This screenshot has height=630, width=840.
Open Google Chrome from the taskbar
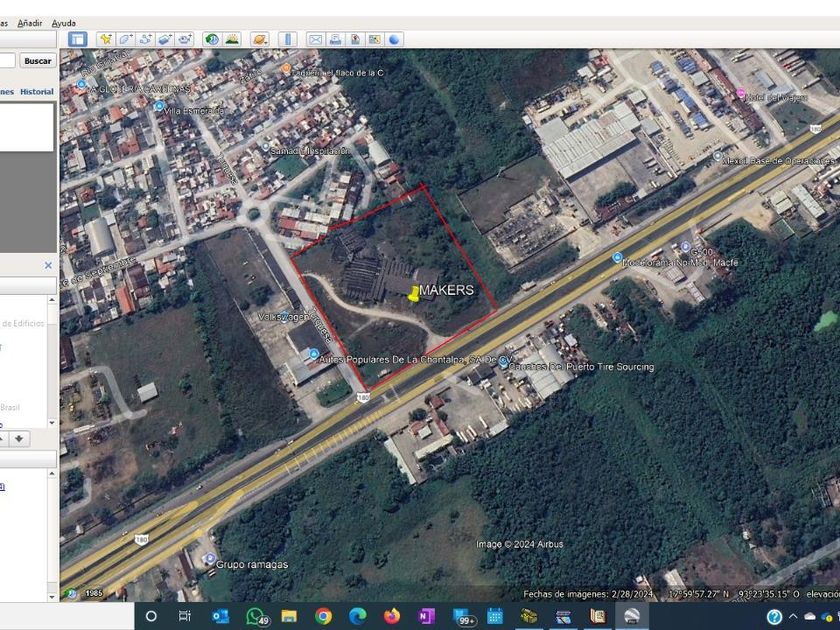pos(323,617)
